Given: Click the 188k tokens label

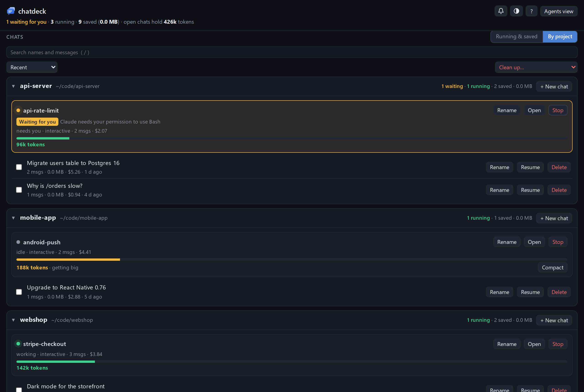Looking at the screenshot, I should 32,268.
